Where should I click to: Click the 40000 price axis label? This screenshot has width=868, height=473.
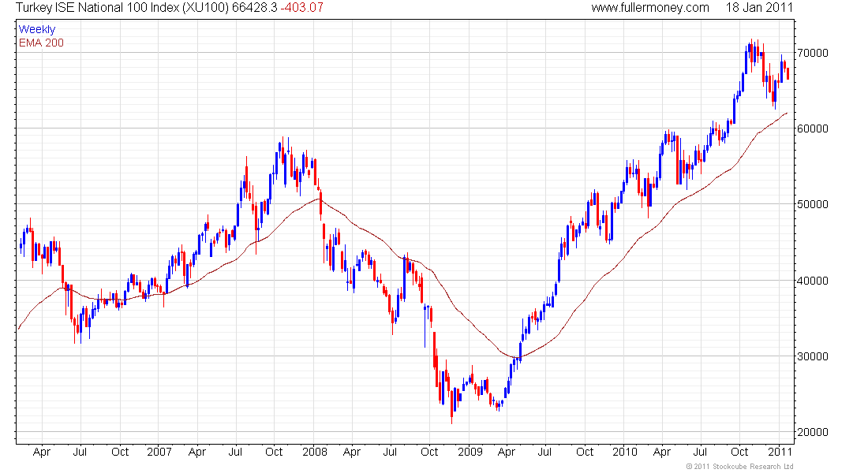pyautogui.click(x=813, y=281)
